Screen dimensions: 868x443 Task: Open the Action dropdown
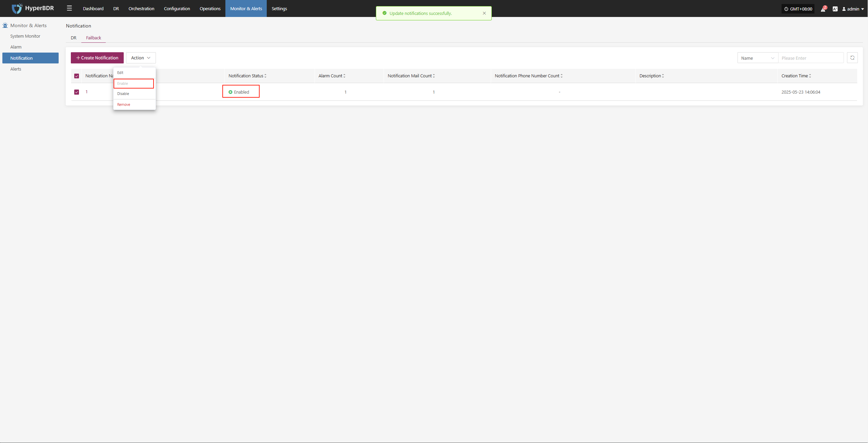click(x=141, y=58)
